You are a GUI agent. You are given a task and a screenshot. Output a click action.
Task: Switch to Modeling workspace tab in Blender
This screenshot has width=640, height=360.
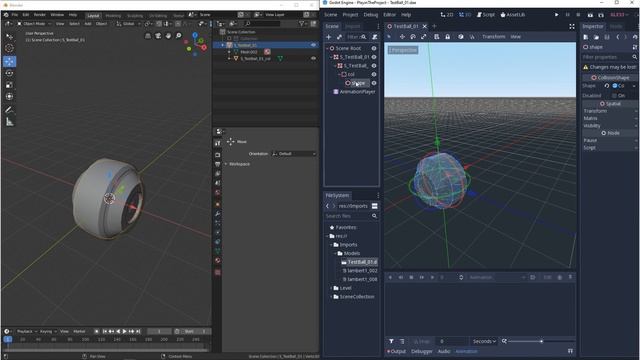click(113, 16)
